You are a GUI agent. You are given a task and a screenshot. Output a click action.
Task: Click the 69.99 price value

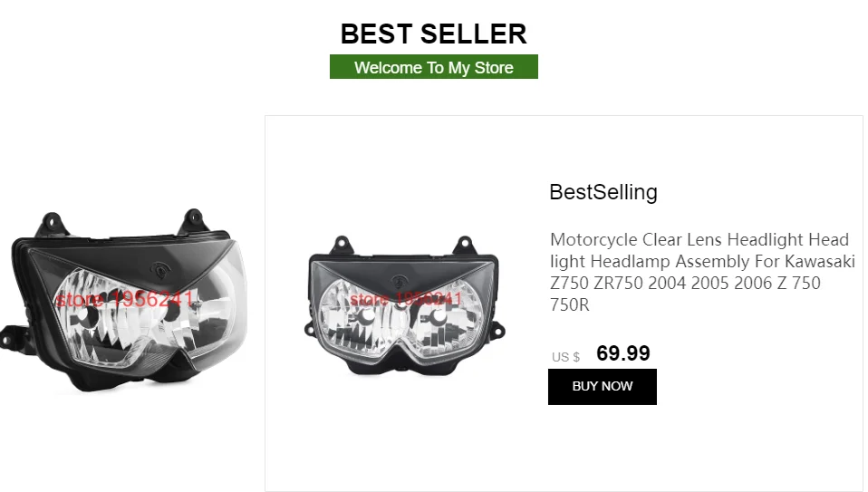click(622, 353)
